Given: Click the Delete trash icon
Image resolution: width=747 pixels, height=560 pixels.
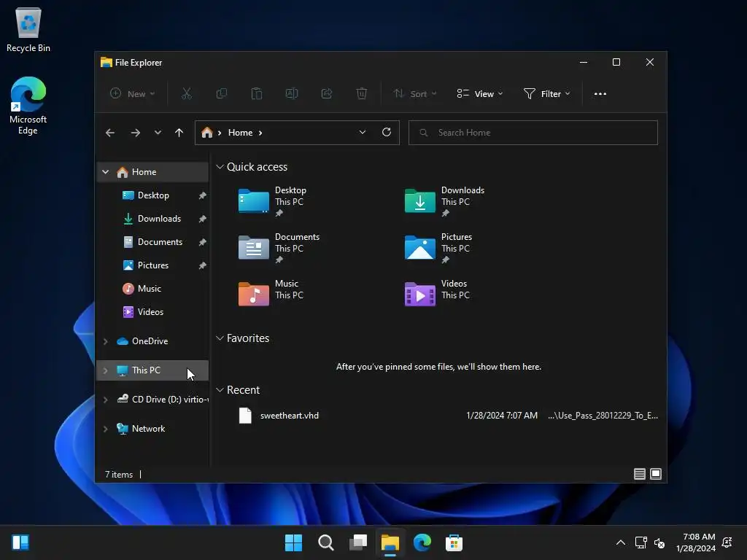Looking at the screenshot, I should pos(362,94).
